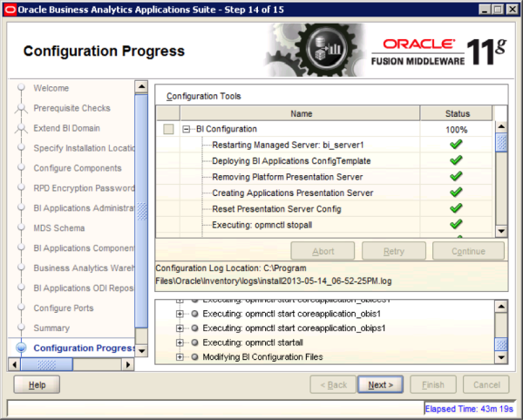Click the green checkmark beside Deploying BI Applications ConfigTemplate
This screenshot has width=523, height=420.
click(x=455, y=161)
